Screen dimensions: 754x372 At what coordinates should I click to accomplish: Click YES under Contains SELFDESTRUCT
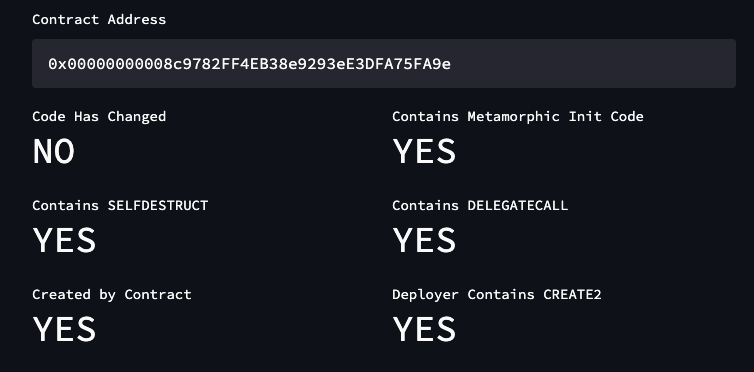pyautogui.click(x=64, y=240)
